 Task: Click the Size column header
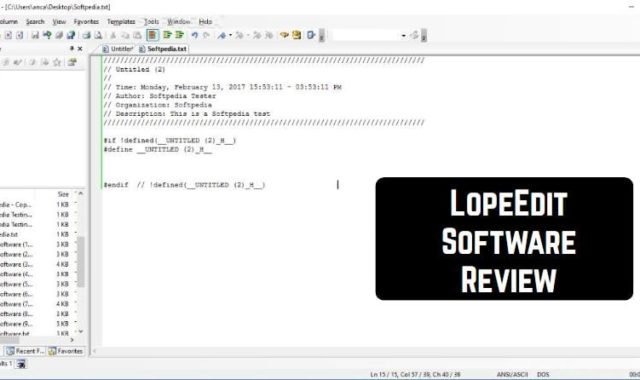tap(63, 194)
